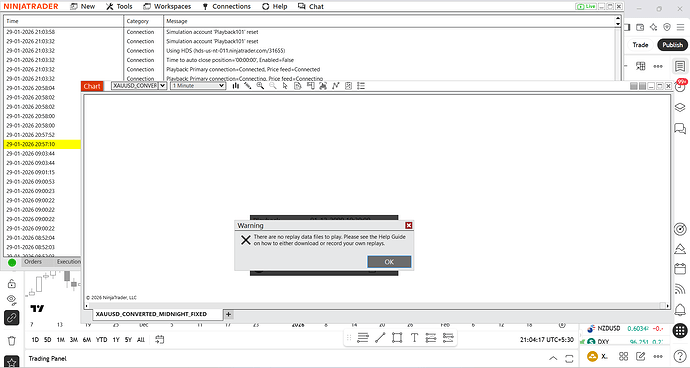Select the trend line tool in floating toolbar
The height and width of the screenshot is (368, 690).
click(x=380, y=338)
